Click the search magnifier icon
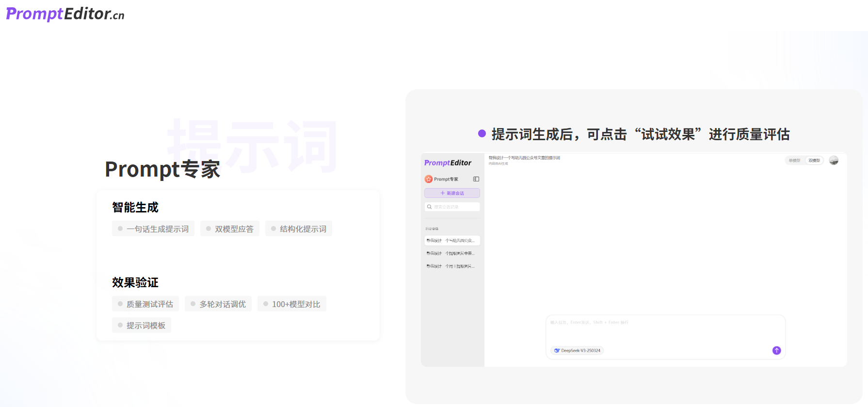Image resolution: width=868 pixels, height=407 pixels. [x=429, y=207]
